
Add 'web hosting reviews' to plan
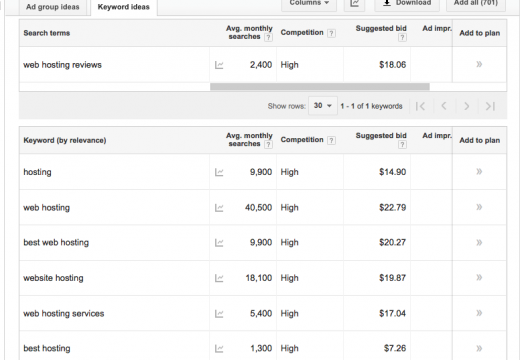click(x=479, y=64)
